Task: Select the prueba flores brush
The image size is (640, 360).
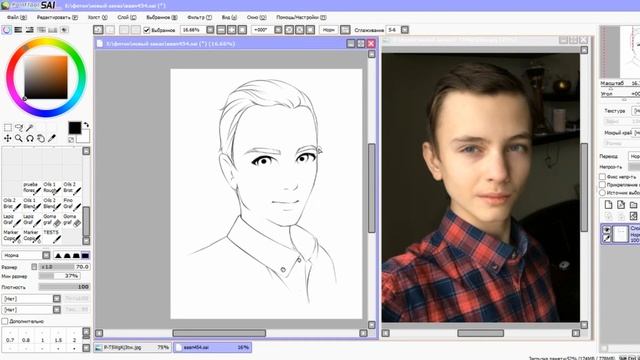Action: (x=32, y=188)
